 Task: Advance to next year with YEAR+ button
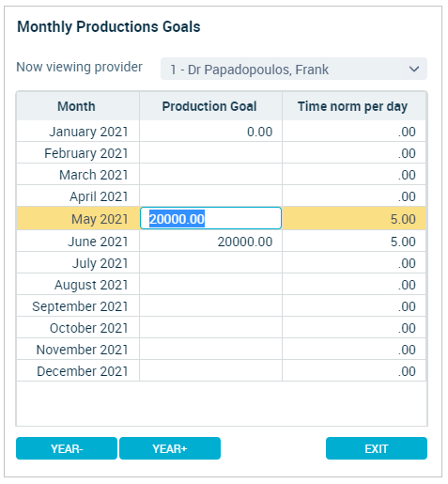(x=170, y=448)
